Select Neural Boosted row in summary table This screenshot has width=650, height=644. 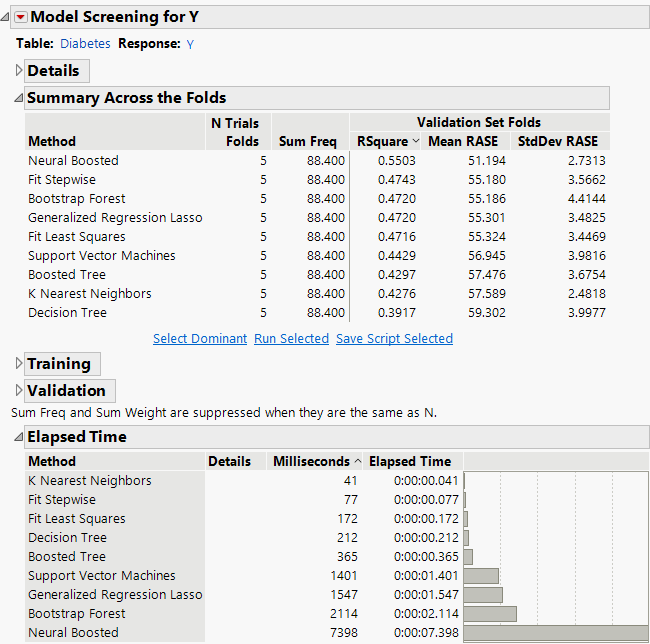coord(73,161)
